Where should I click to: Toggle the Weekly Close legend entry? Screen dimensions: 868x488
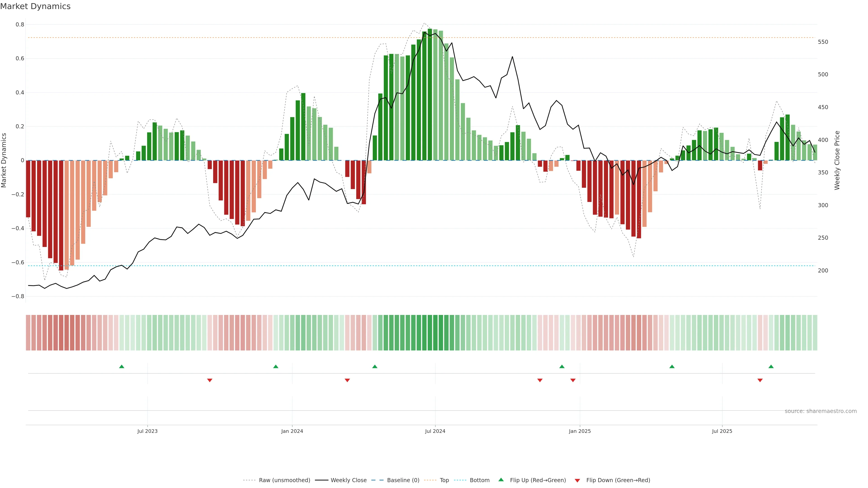tap(348, 480)
